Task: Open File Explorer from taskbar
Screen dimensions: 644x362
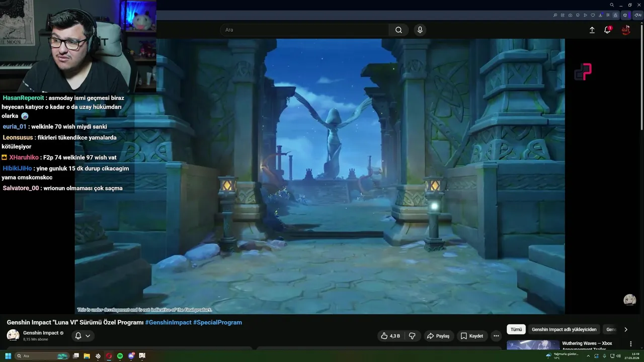Action: 87,356
